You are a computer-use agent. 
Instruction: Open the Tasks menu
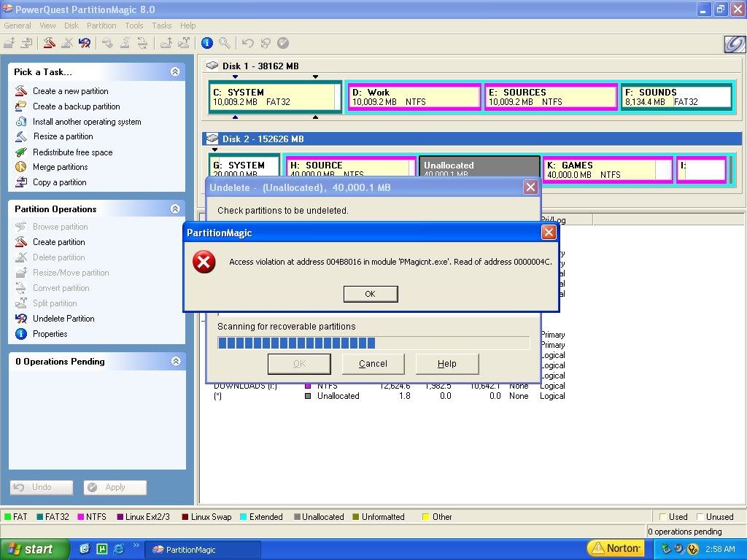pyautogui.click(x=161, y=26)
